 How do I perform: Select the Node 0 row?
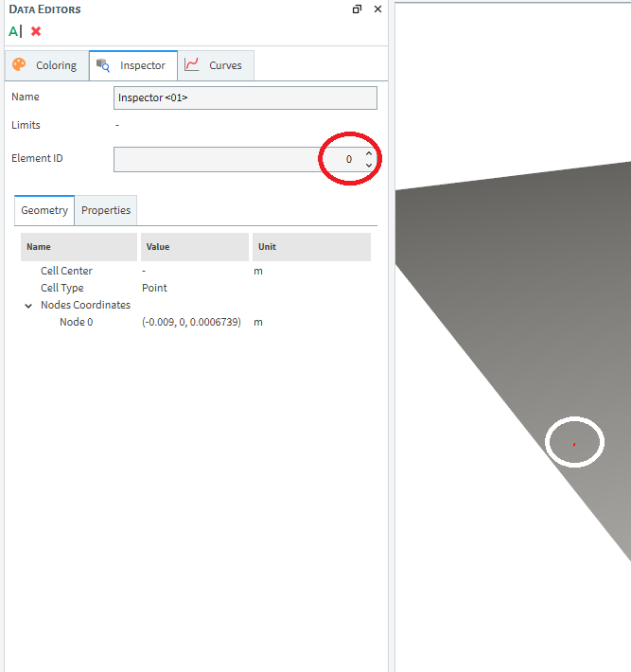[x=196, y=323]
